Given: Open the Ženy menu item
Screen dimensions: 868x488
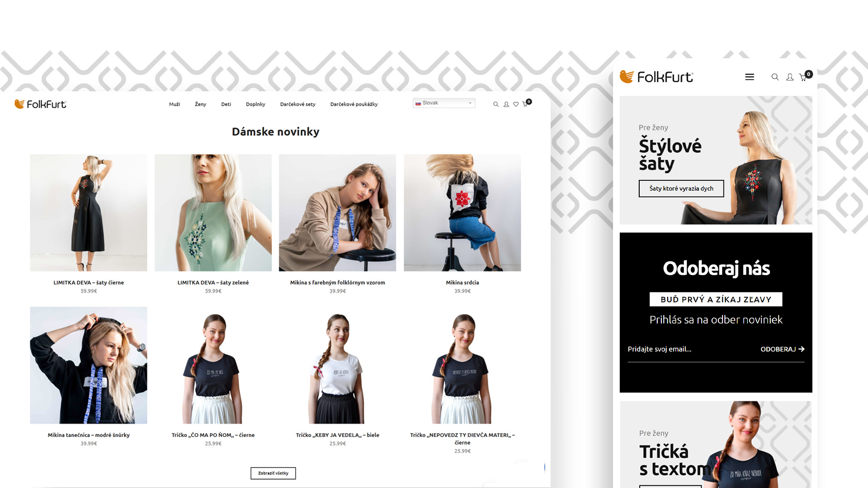Looking at the screenshot, I should [x=201, y=104].
